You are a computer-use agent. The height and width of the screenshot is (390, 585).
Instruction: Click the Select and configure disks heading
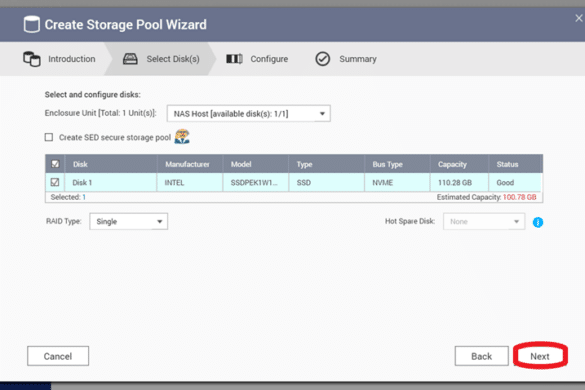[x=93, y=94]
